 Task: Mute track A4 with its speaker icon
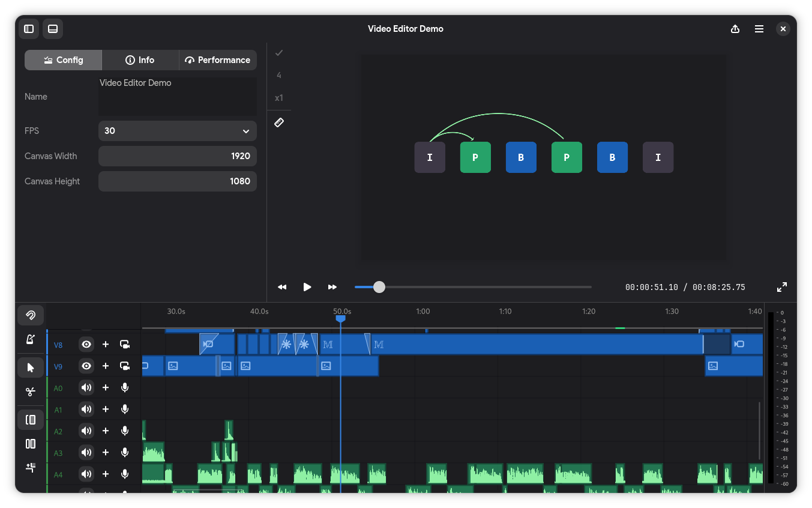coord(87,474)
